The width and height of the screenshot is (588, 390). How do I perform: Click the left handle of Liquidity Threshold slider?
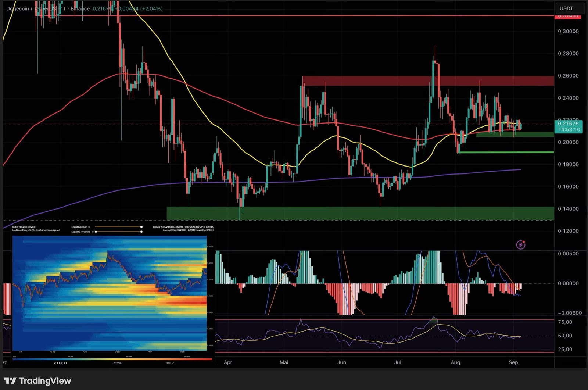[96, 232]
